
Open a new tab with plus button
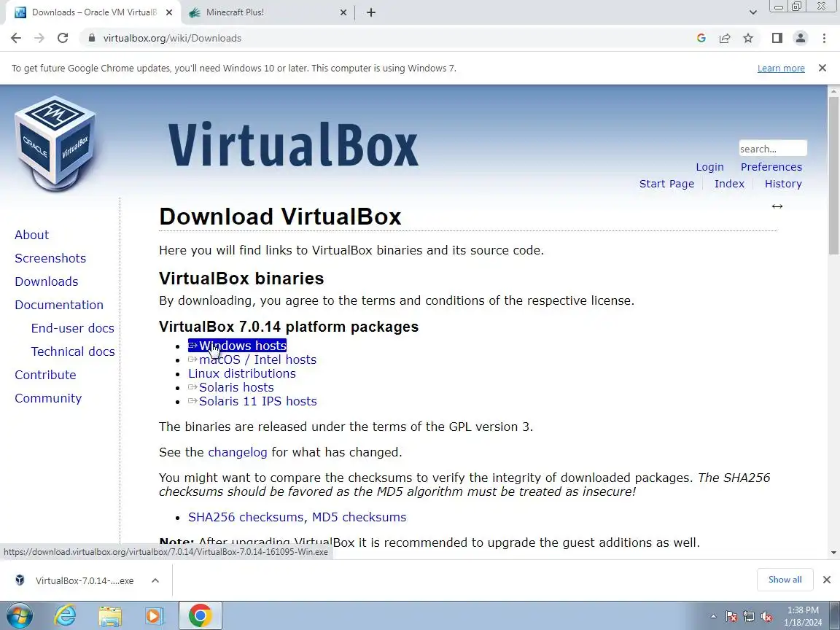tap(370, 12)
